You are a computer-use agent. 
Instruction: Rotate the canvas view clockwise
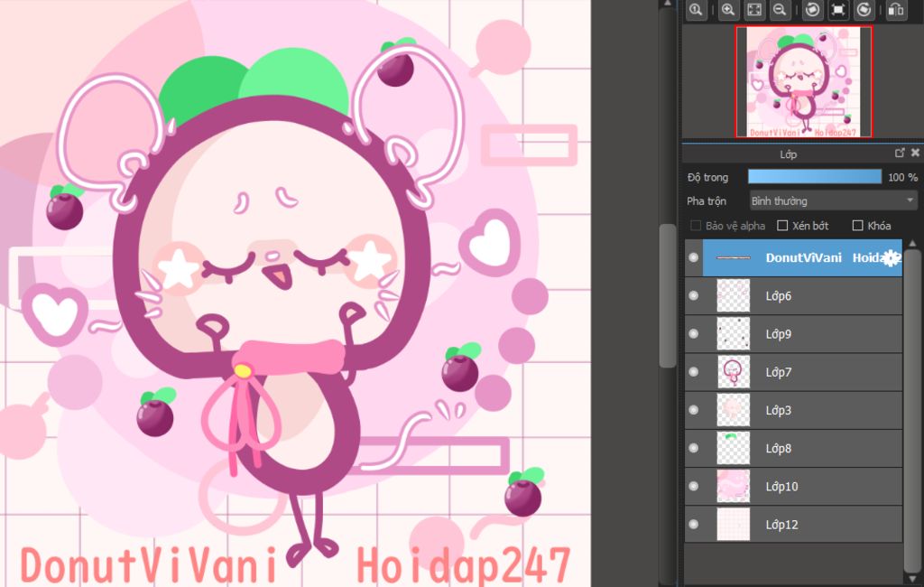tap(864, 10)
